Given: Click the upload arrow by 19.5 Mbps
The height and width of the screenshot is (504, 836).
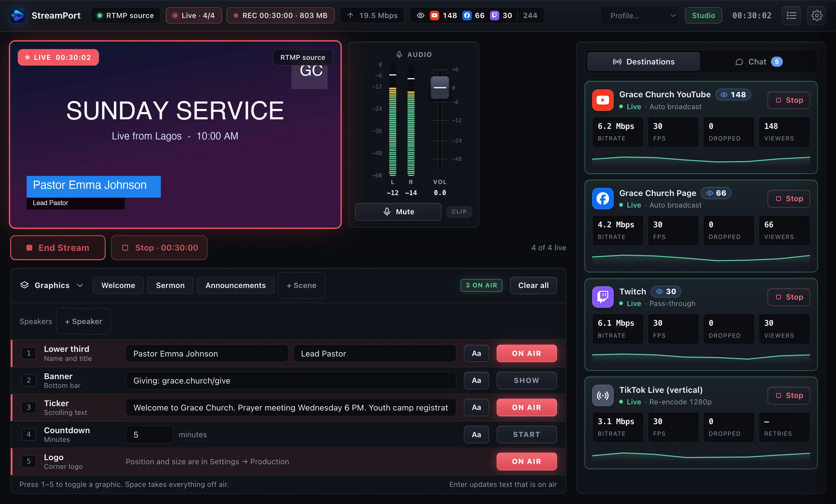Looking at the screenshot, I should [x=350, y=16].
